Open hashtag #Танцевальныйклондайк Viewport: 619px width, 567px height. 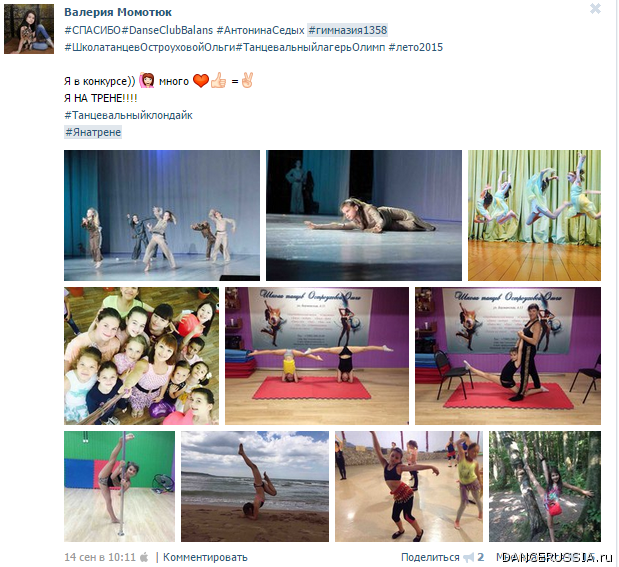128,115
